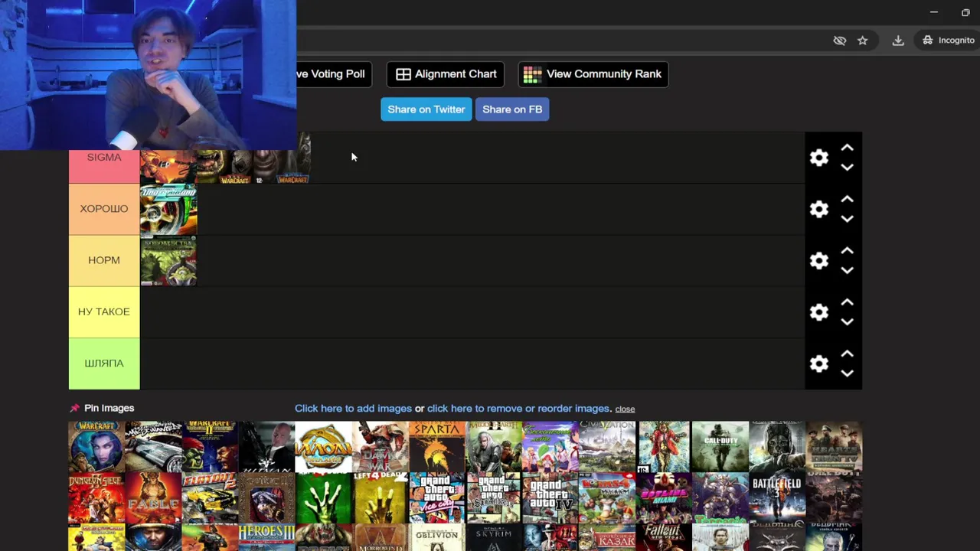Select Dawn of War cover
The image size is (980, 551).
[380, 446]
